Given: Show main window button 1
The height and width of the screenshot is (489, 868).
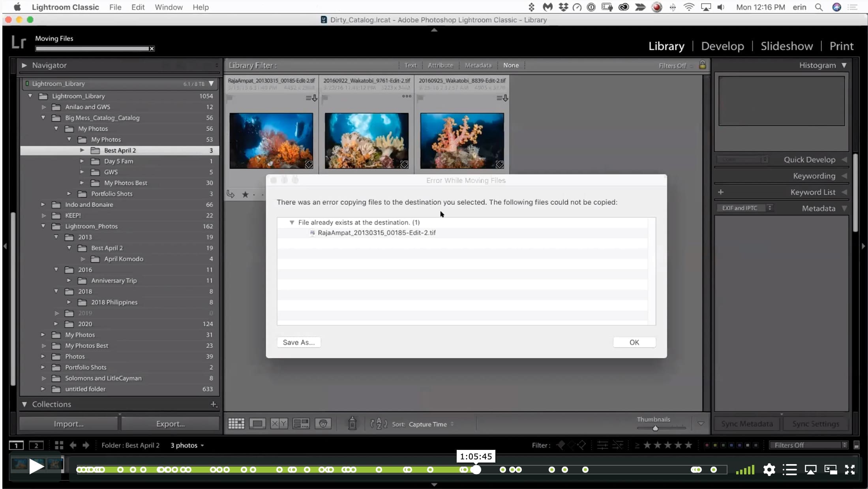Looking at the screenshot, I should pos(16,445).
